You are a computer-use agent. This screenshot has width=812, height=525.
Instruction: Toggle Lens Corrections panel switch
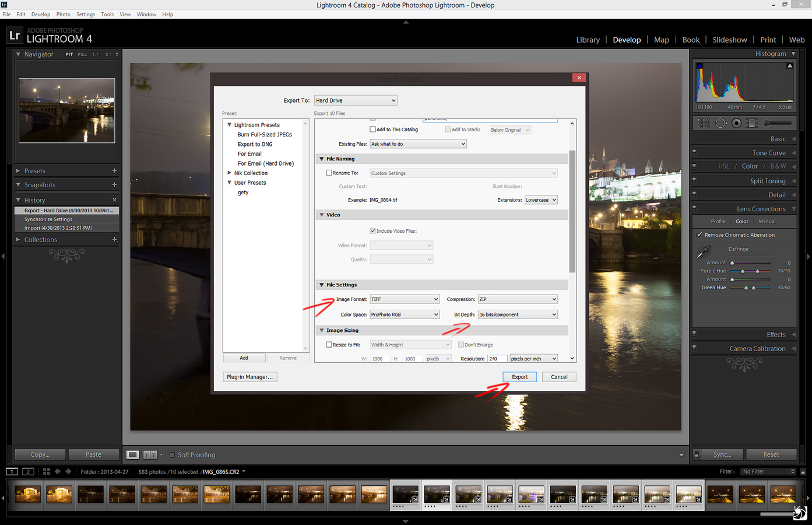point(694,209)
